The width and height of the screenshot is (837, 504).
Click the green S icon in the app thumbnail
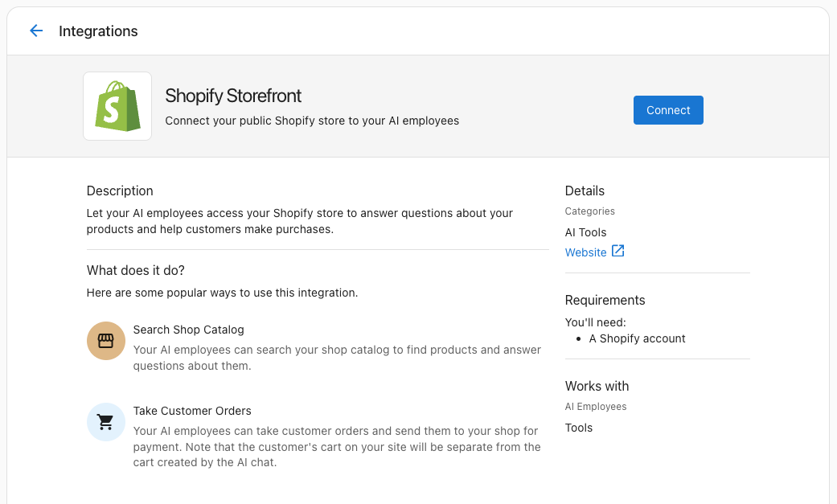point(117,105)
